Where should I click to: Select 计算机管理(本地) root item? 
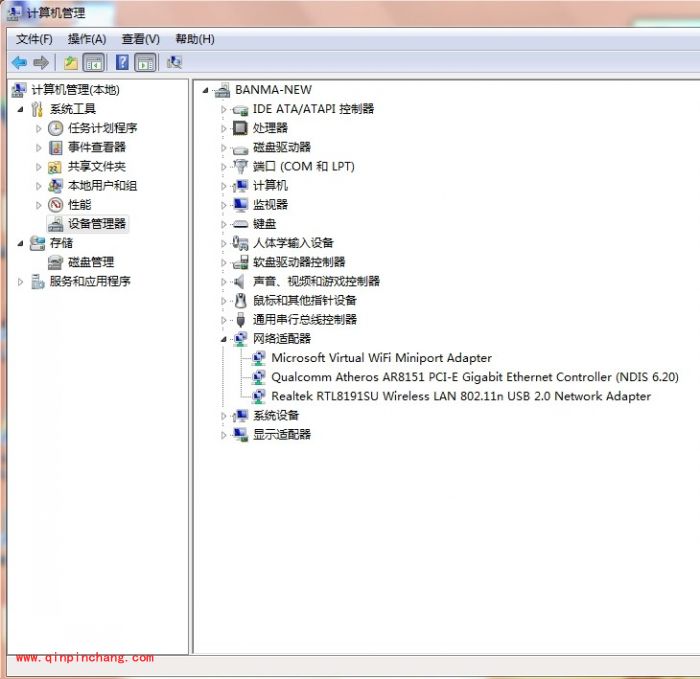pyautogui.click(x=75, y=90)
